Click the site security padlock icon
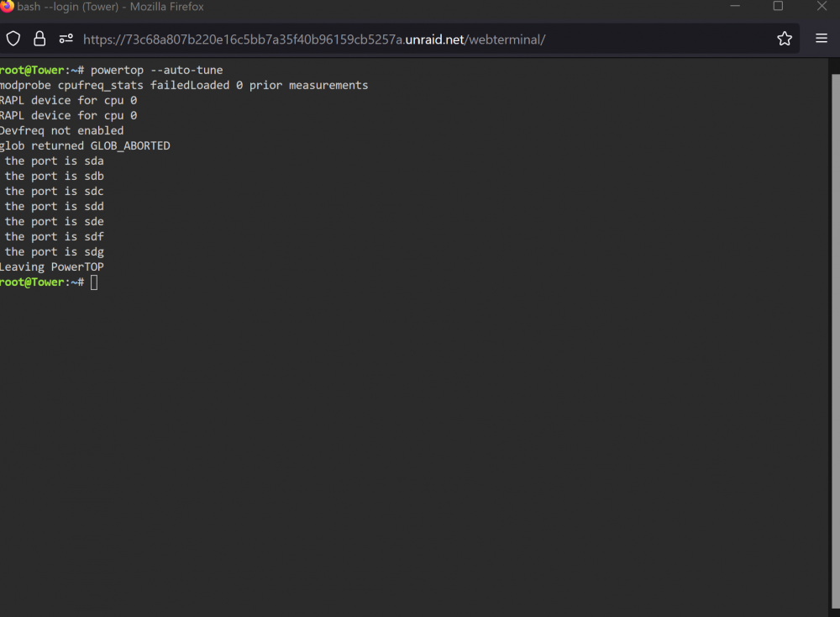This screenshot has width=840, height=617. tap(39, 39)
